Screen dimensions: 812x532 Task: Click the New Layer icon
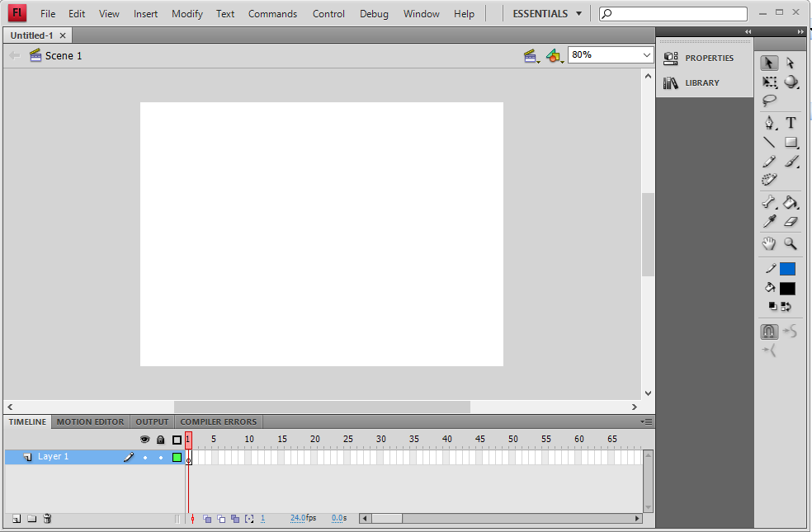coord(17,519)
